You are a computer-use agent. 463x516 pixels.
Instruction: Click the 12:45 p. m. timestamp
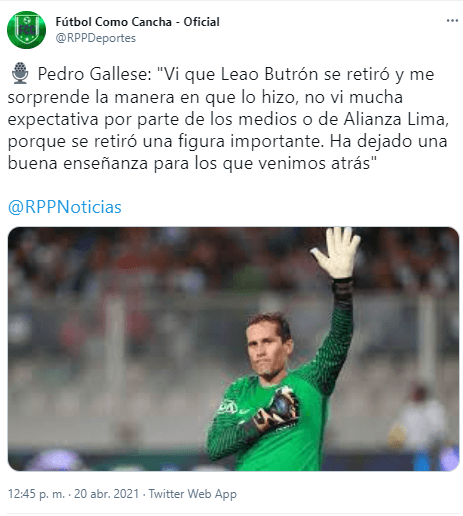pos(36,493)
